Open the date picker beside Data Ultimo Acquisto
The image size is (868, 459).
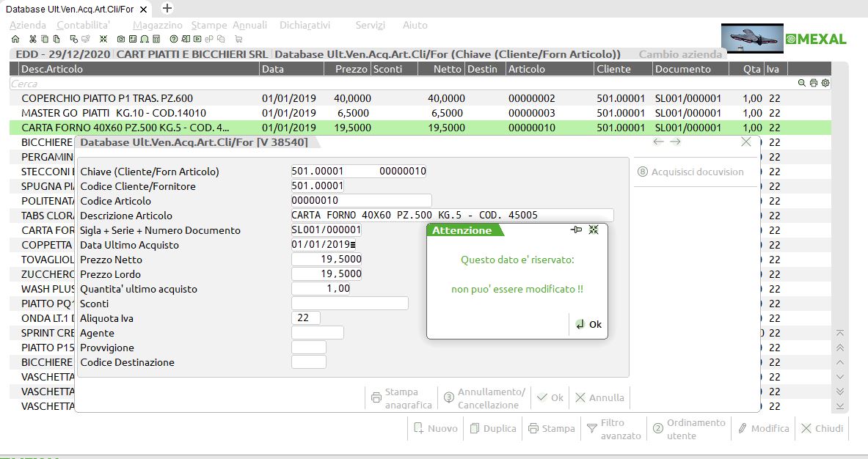click(x=353, y=245)
